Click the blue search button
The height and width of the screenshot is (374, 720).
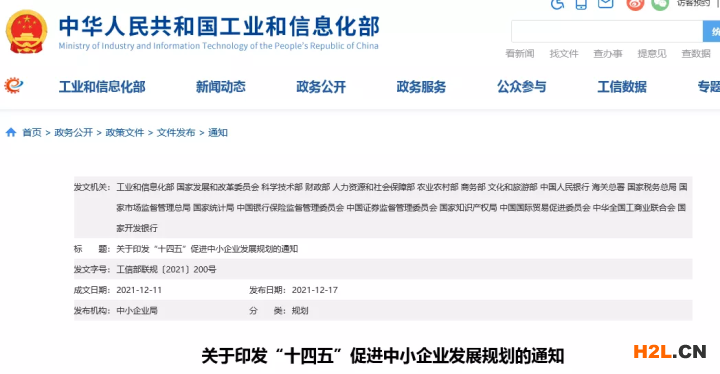click(711, 31)
